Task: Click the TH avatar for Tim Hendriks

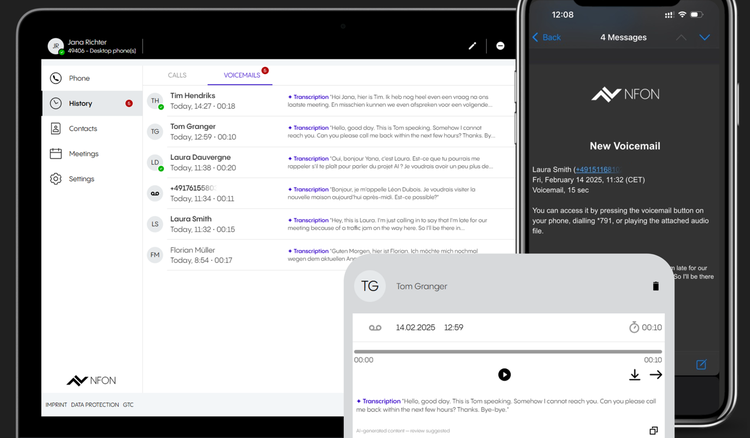Action: [155, 101]
